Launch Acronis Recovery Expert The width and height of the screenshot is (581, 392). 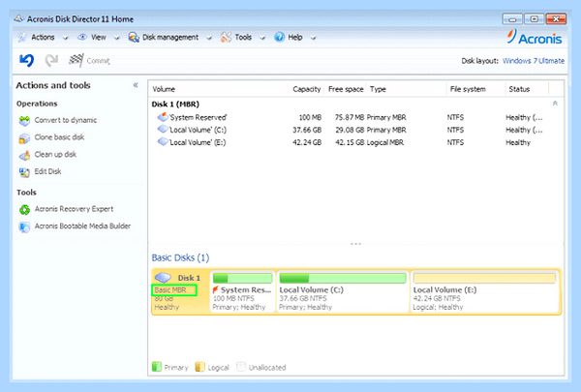pos(75,209)
